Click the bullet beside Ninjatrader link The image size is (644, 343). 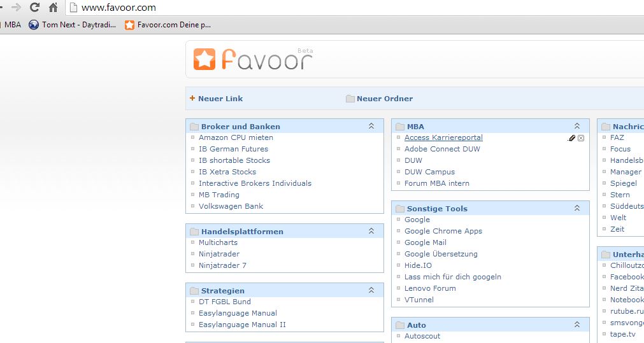pyautogui.click(x=192, y=254)
